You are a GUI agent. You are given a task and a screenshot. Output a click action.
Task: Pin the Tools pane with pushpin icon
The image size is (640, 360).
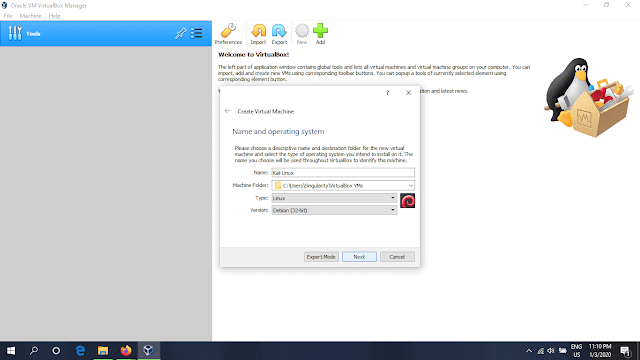(180, 33)
